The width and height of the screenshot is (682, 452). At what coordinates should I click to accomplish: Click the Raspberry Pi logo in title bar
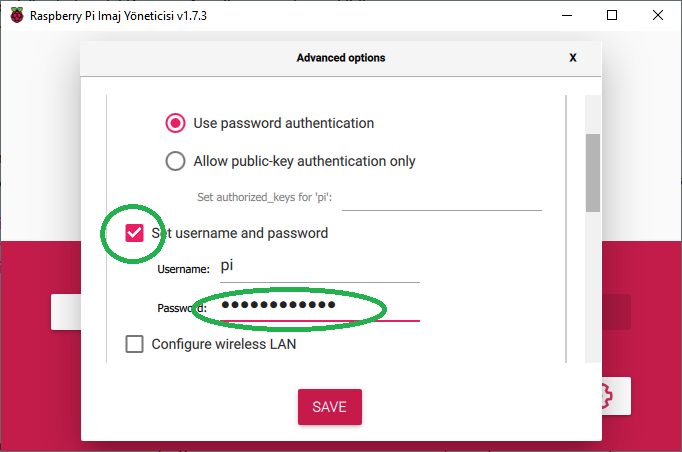16,16
